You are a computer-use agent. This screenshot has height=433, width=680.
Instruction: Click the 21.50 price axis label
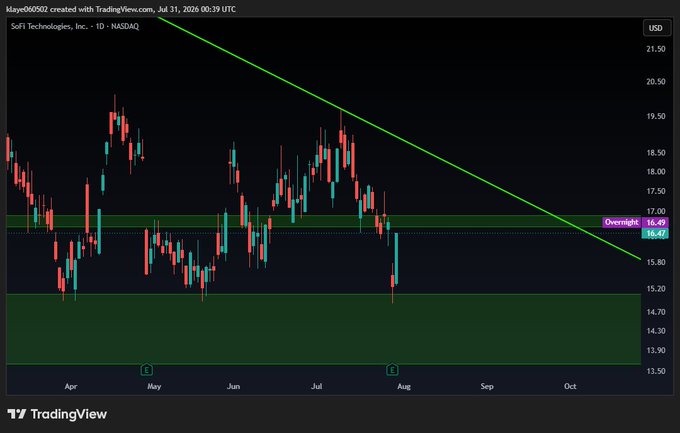[655, 49]
